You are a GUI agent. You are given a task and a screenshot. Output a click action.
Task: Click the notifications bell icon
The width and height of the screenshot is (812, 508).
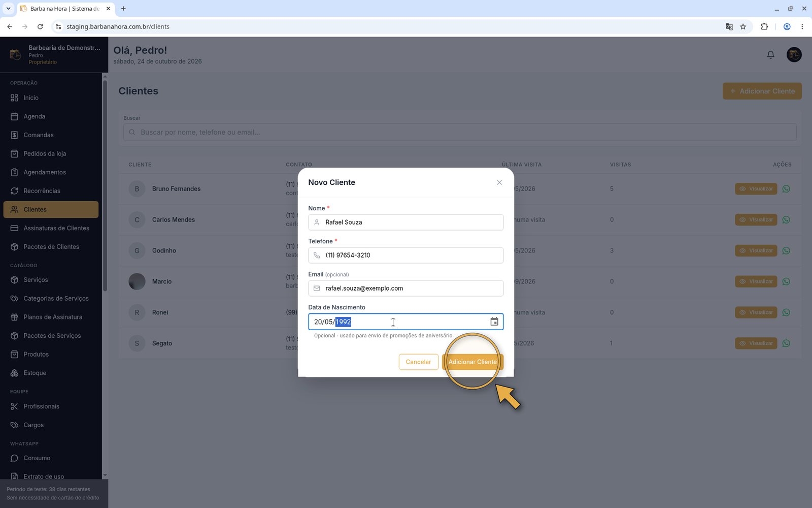click(770, 55)
